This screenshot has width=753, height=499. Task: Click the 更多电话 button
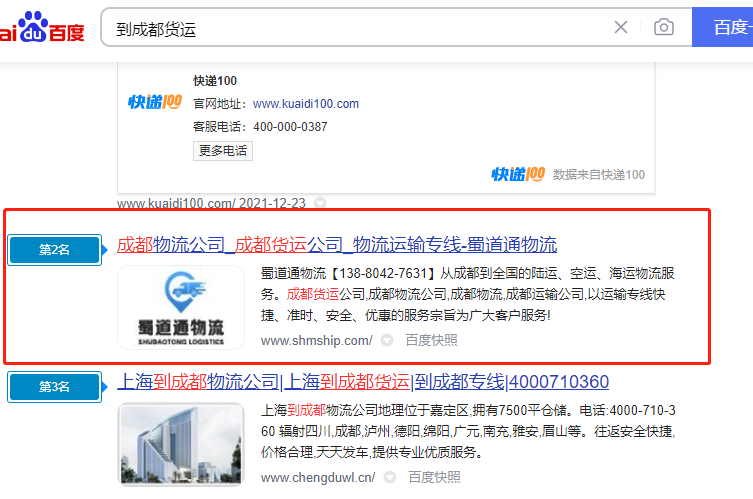pos(223,151)
